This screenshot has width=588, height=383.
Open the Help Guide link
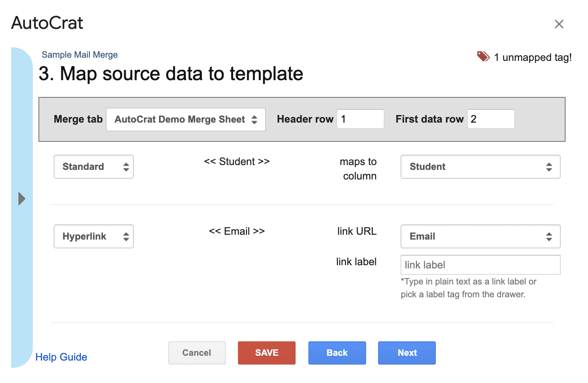(x=61, y=357)
